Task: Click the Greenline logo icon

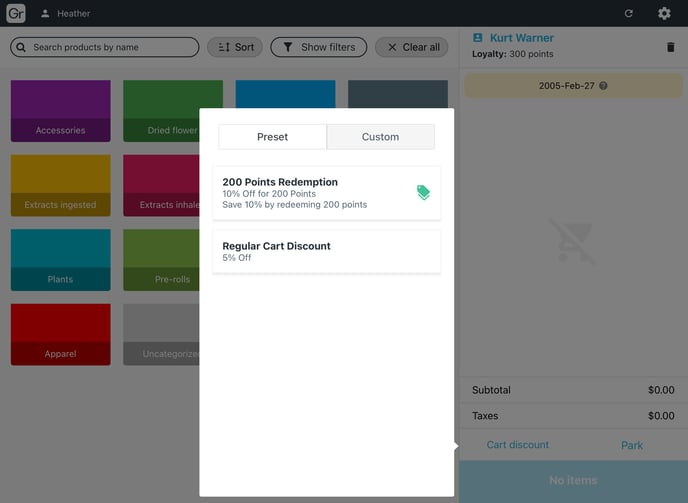Action: (16, 13)
